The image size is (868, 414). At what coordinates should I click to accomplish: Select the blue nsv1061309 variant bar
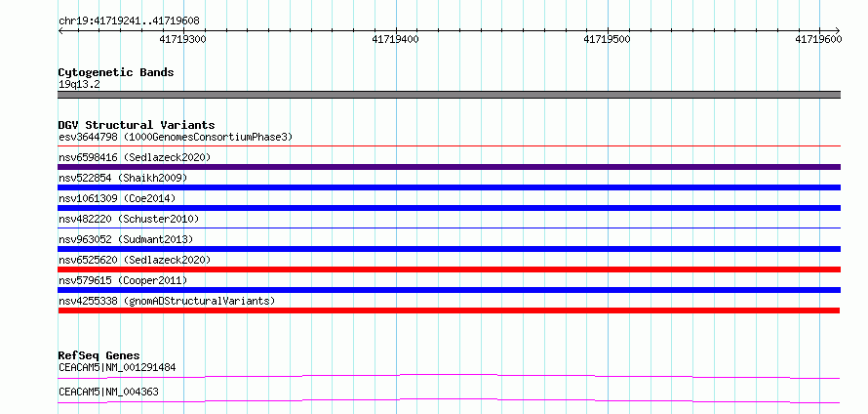[449, 208]
